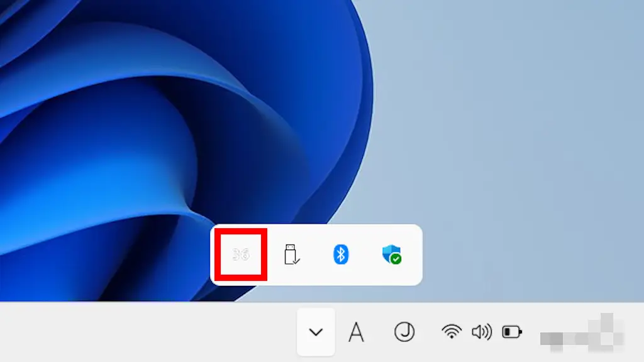Open Windows Security shield icon
This screenshot has height=362, width=644.
[x=391, y=255]
